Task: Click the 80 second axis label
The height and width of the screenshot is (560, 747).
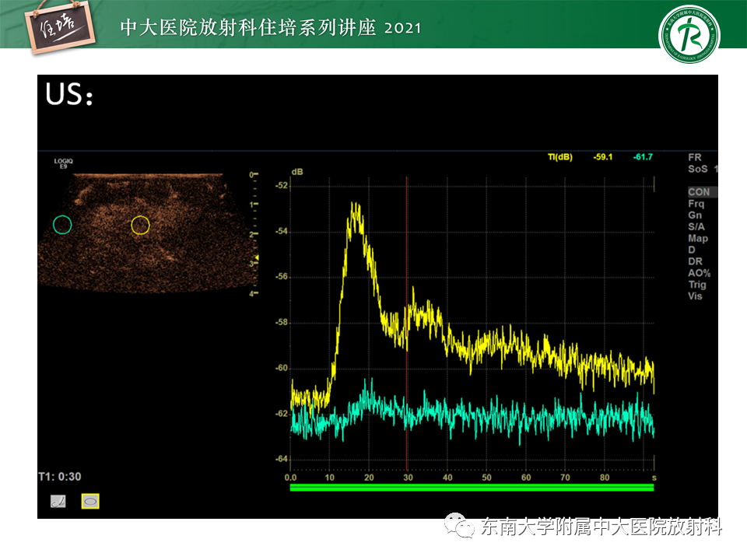Action: coord(605,478)
